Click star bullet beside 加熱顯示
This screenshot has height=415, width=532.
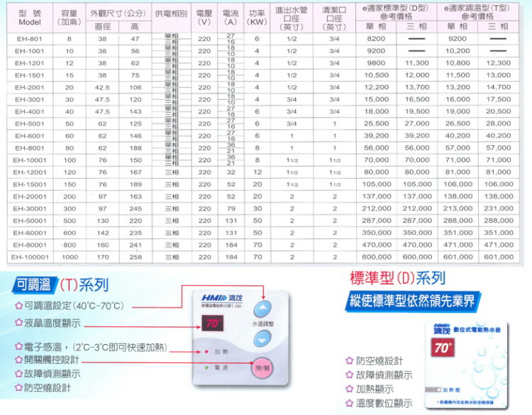[x=349, y=389]
